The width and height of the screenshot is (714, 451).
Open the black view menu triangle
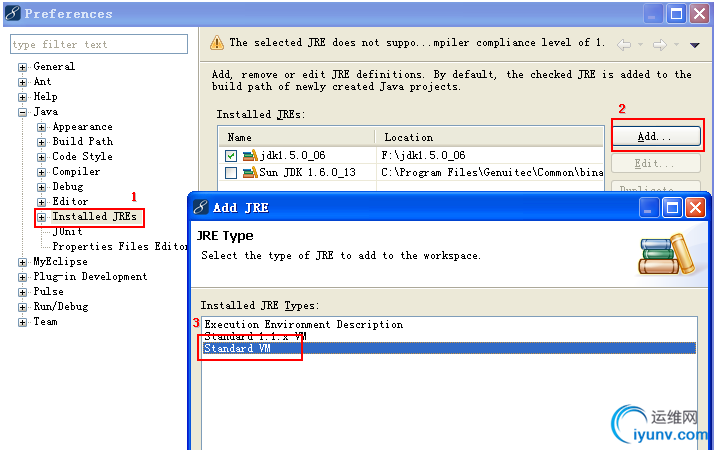[694, 45]
